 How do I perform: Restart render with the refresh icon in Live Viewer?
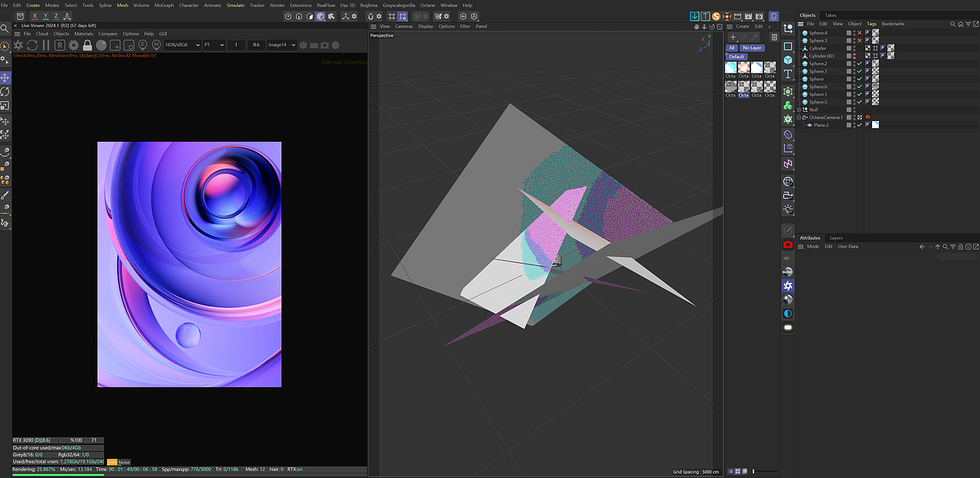click(32, 45)
